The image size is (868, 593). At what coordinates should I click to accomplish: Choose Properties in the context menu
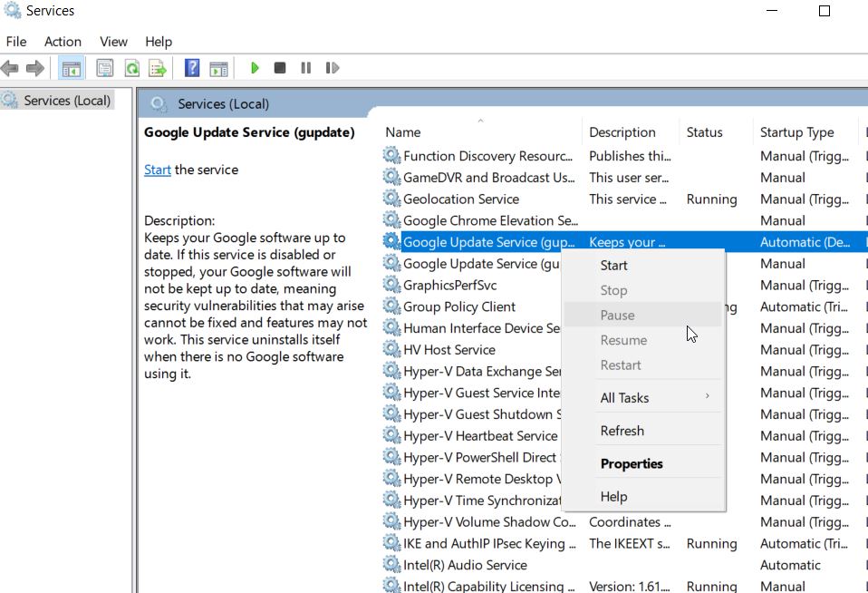point(643,464)
